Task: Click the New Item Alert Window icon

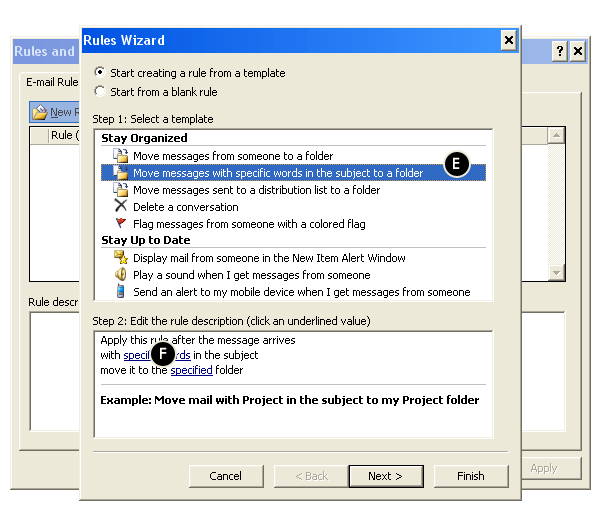Action: [120, 258]
